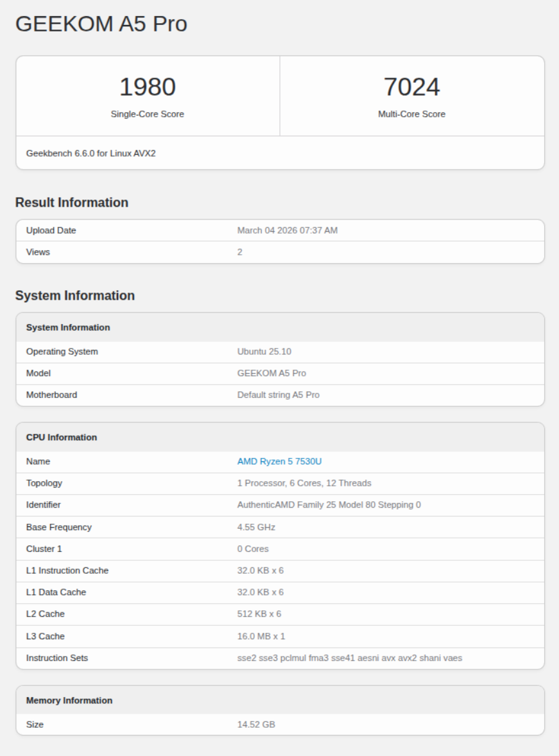Click the 1980 single-core score
The width and height of the screenshot is (559, 756).
click(x=148, y=87)
